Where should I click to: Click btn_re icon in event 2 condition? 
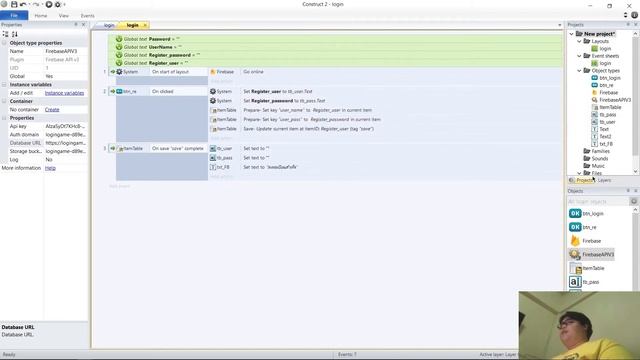click(119, 91)
